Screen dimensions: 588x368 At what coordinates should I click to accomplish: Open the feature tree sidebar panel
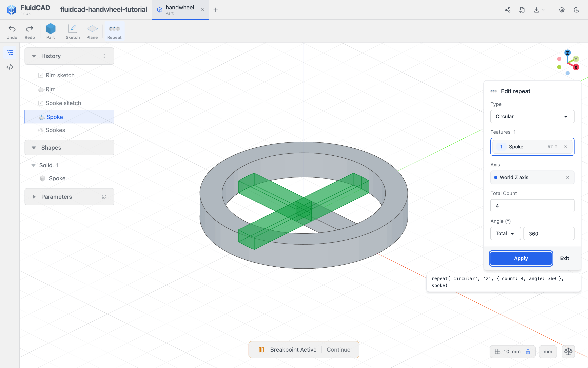point(10,52)
